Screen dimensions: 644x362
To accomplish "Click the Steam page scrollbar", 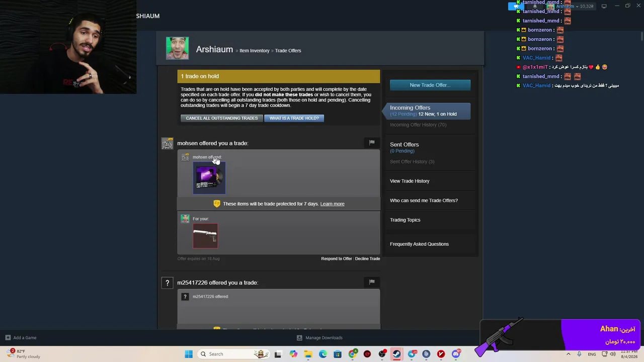I will tap(641, 37).
